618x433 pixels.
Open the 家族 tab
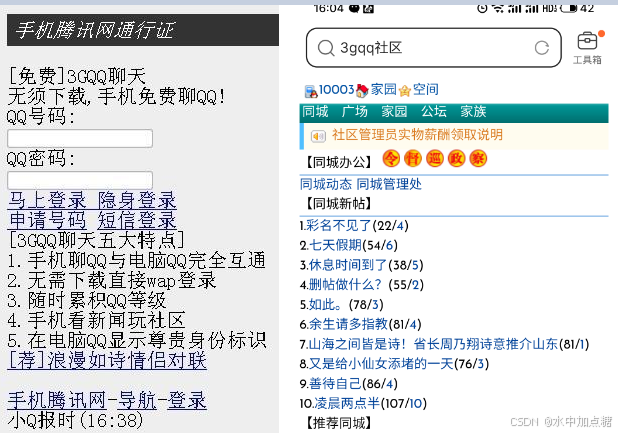(x=473, y=112)
